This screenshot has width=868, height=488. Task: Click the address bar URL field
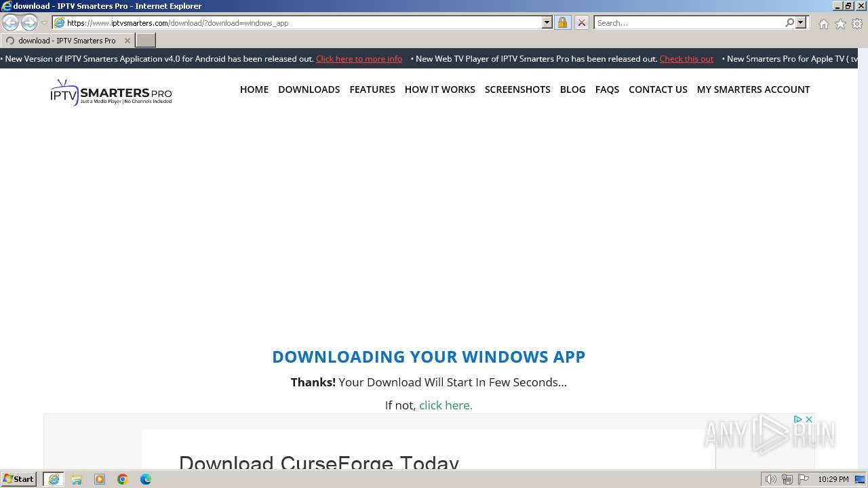point(297,22)
